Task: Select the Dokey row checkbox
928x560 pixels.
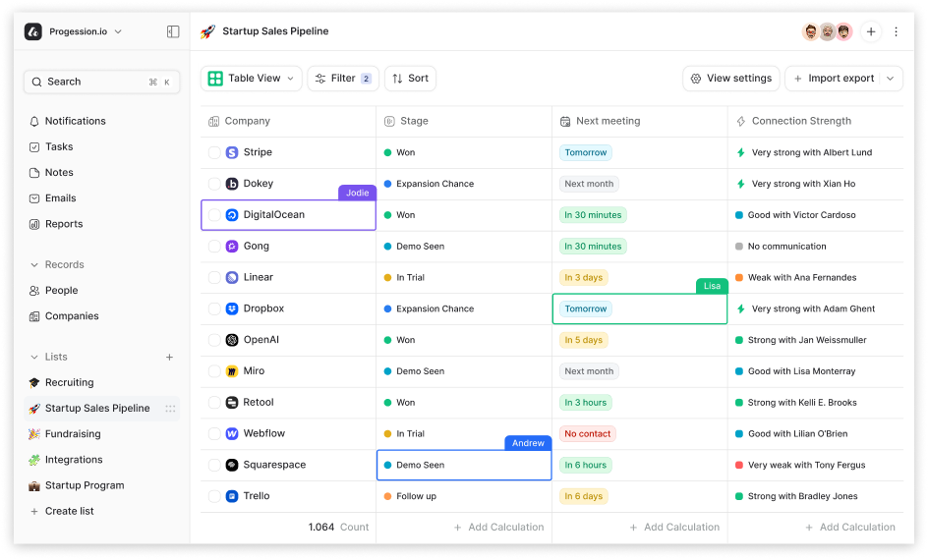Action: [x=214, y=184]
